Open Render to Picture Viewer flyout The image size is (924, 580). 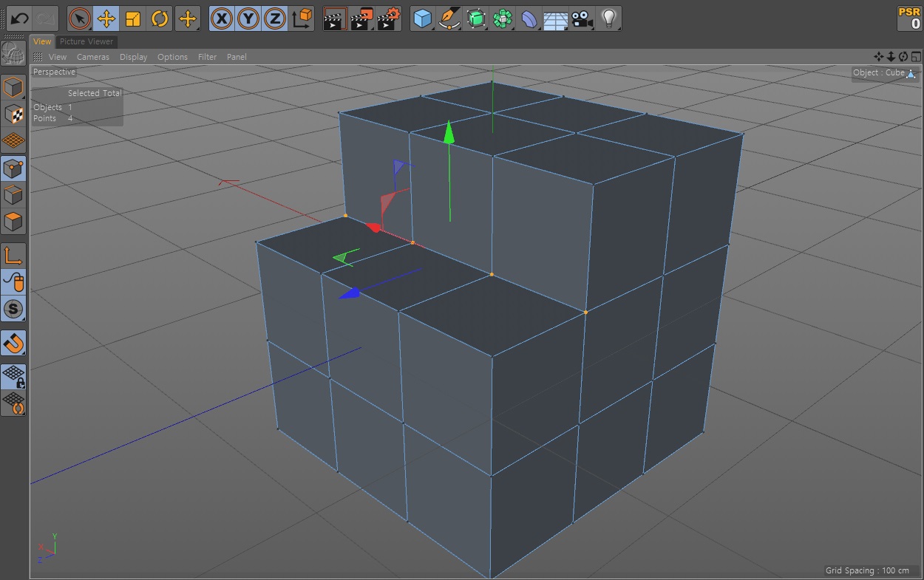pos(362,18)
